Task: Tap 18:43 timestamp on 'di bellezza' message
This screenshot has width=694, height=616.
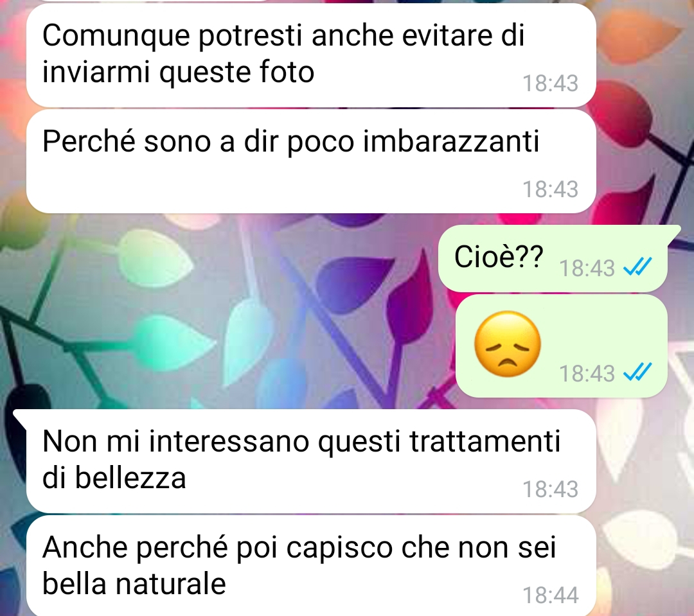Action: coord(550,489)
